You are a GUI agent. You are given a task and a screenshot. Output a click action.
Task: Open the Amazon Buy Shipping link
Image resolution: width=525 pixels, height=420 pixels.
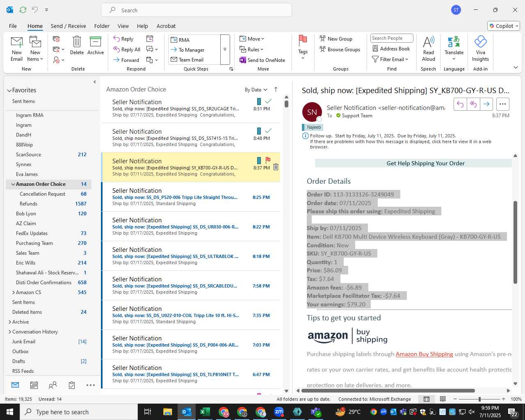point(424,354)
